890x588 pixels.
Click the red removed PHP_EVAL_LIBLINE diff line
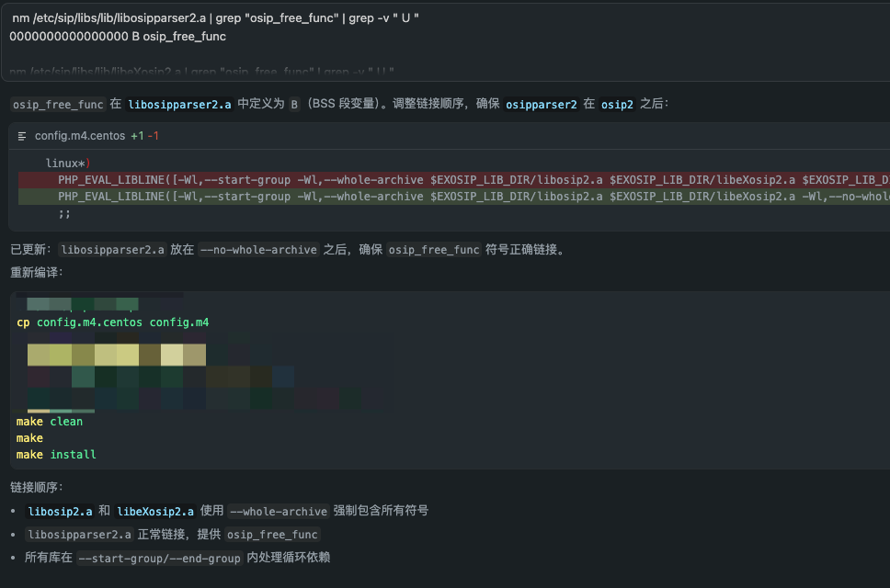[x=460, y=180]
